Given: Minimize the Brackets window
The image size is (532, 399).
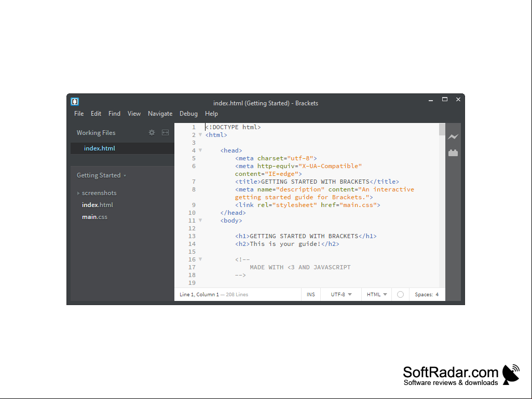Looking at the screenshot, I should [x=431, y=100].
